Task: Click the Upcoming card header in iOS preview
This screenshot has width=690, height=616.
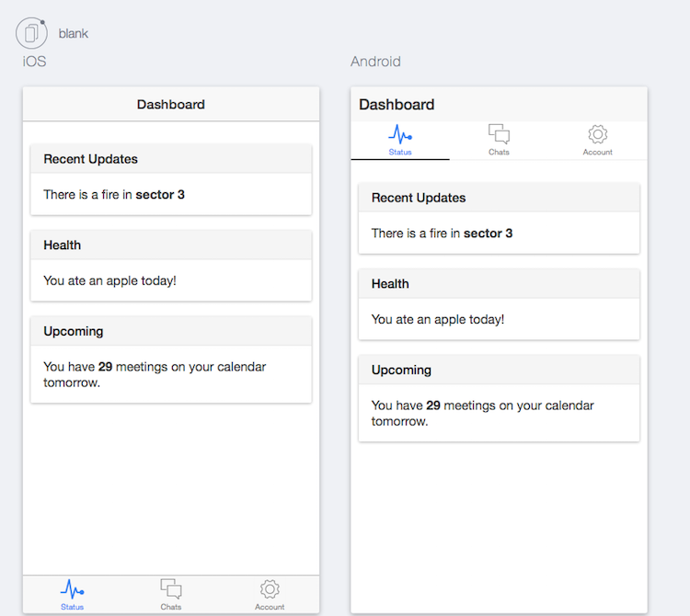Action: click(x=73, y=331)
